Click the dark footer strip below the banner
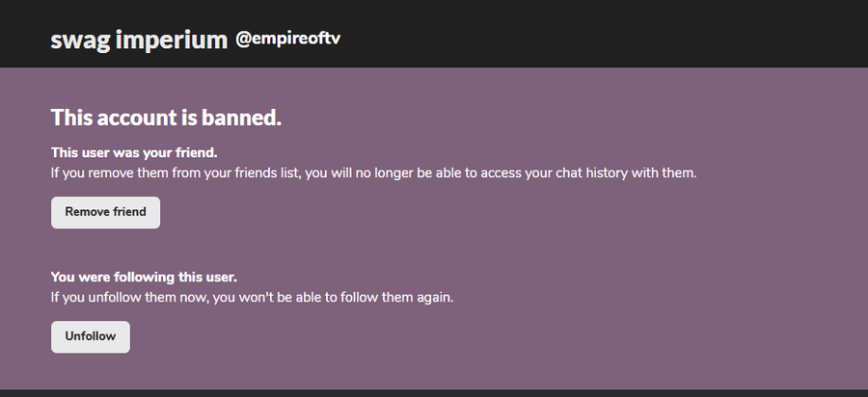 click(434, 393)
